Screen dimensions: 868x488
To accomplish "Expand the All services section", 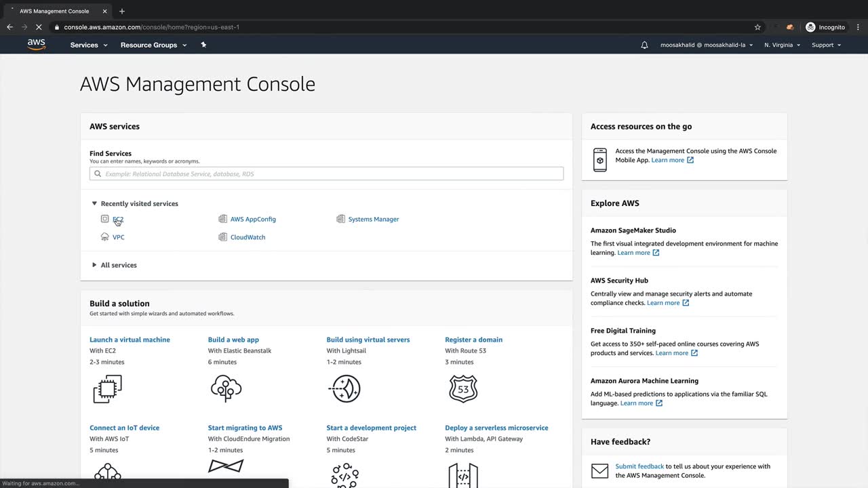I will [115, 265].
